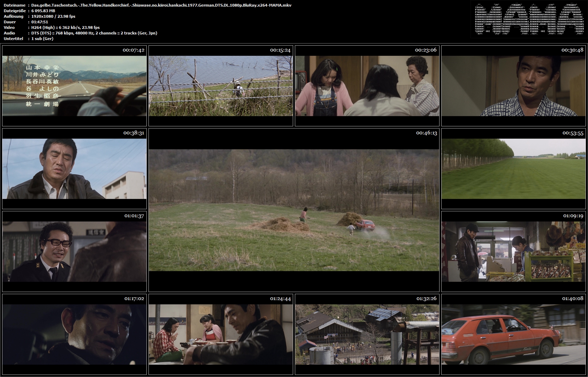Screen dimensions: 588x377
Task: Select the 00:53:55 timestamp
Action: point(573,133)
